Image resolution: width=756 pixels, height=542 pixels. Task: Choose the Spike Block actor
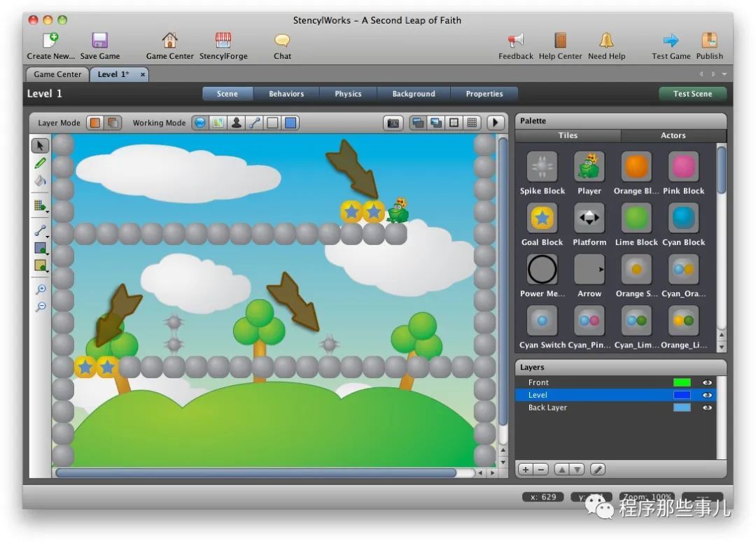[x=542, y=167]
